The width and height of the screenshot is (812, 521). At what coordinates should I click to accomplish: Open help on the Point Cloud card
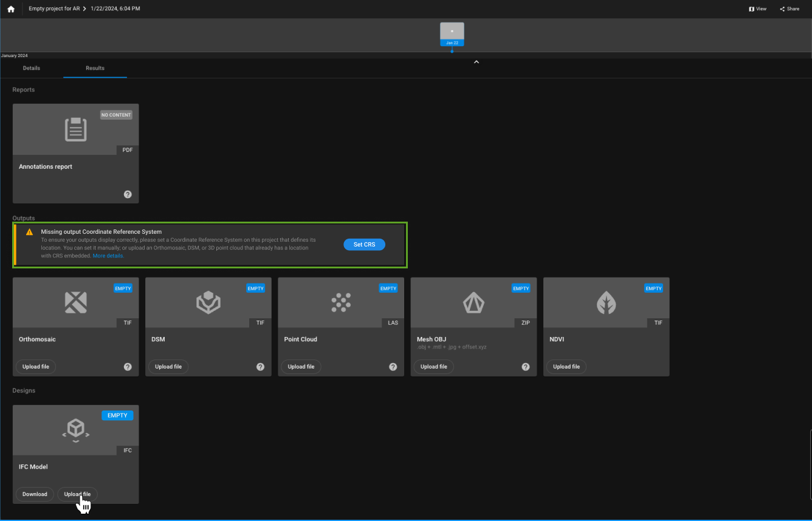coord(393,366)
